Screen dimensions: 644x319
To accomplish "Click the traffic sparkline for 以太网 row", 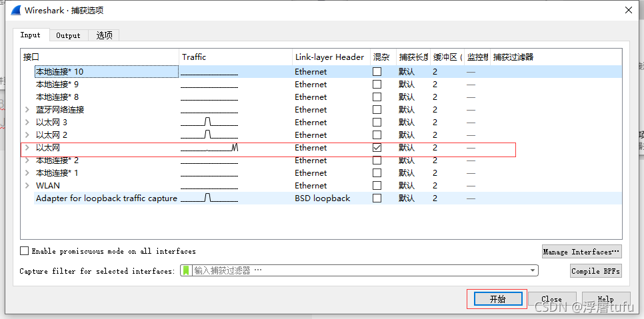I will click(209, 148).
